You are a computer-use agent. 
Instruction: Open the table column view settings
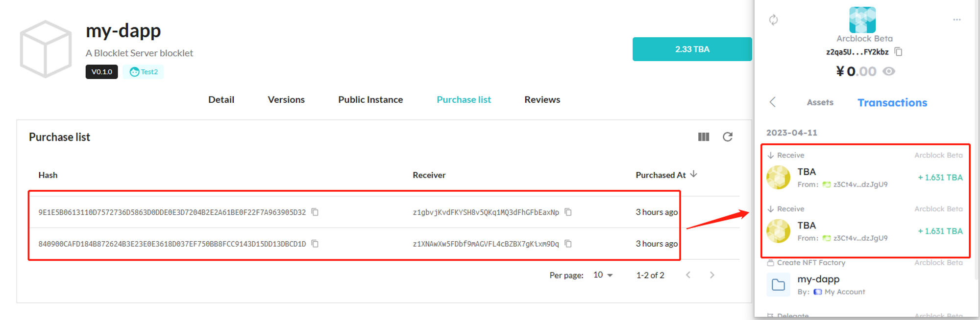[704, 137]
